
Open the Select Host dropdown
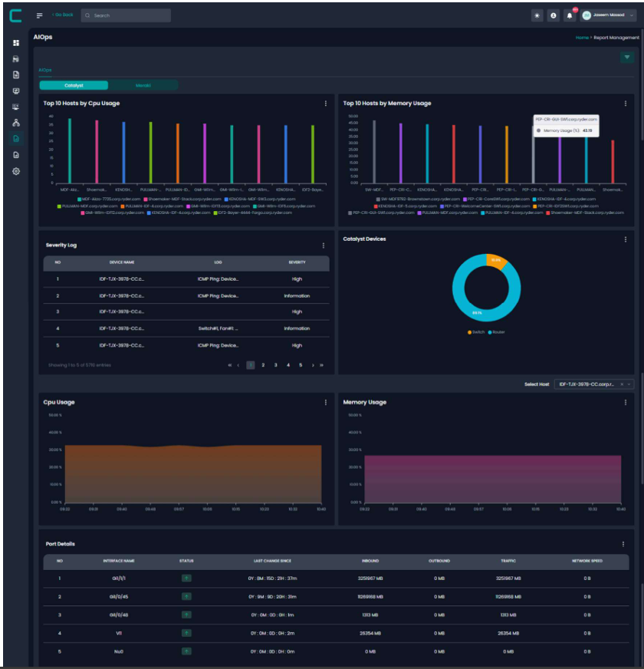[x=593, y=384]
